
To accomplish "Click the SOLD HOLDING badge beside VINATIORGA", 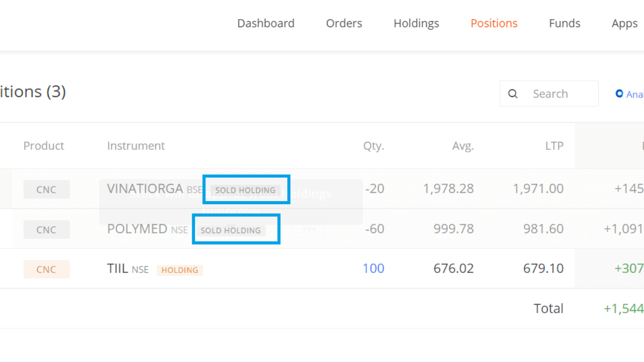I will [x=246, y=190].
